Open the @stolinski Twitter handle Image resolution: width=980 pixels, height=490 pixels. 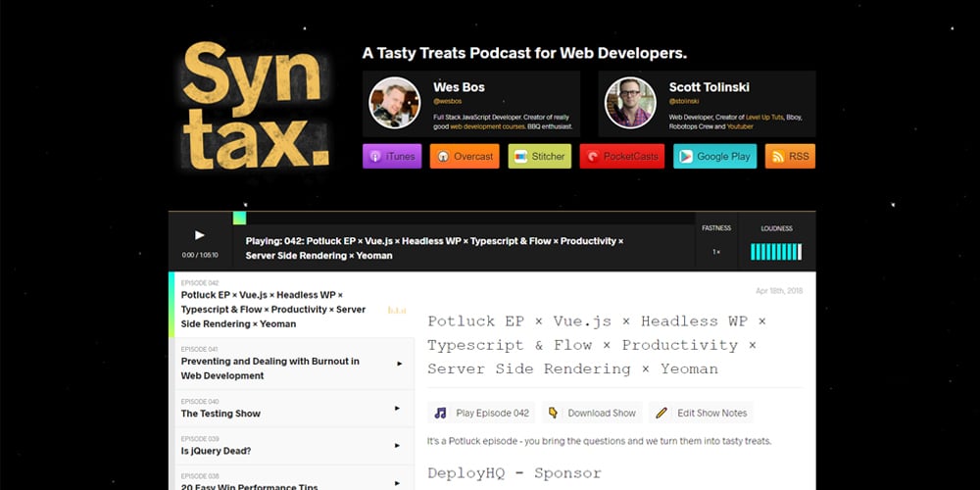tap(684, 101)
